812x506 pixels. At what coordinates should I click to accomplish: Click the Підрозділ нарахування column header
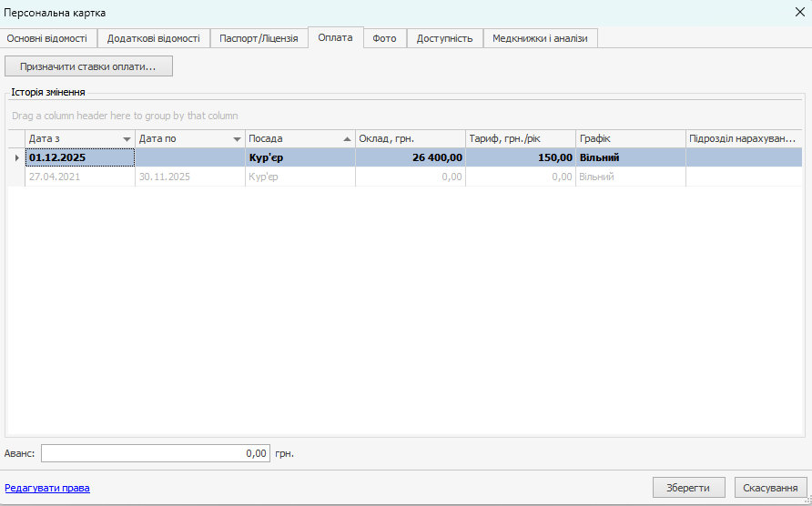click(x=743, y=138)
